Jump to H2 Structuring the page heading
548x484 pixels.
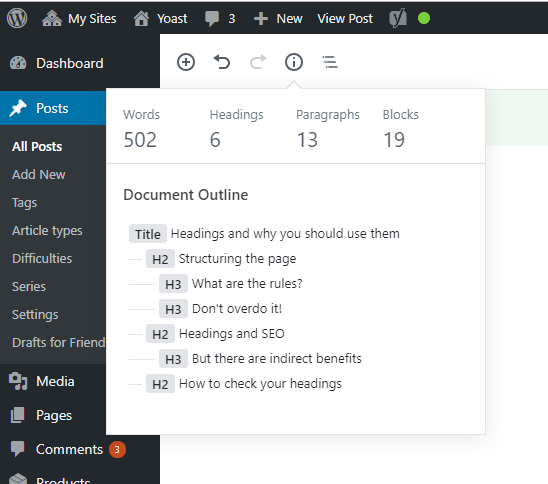[221, 259]
